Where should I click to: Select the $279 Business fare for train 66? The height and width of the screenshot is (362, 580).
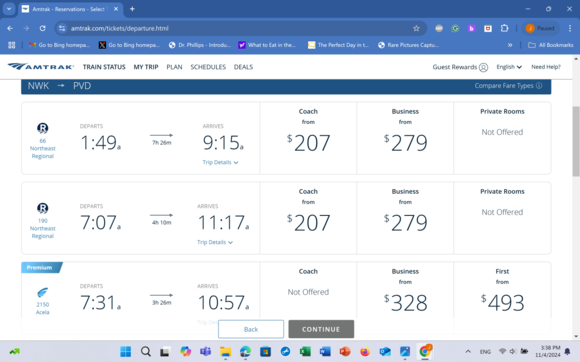pyautogui.click(x=405, y=138)
